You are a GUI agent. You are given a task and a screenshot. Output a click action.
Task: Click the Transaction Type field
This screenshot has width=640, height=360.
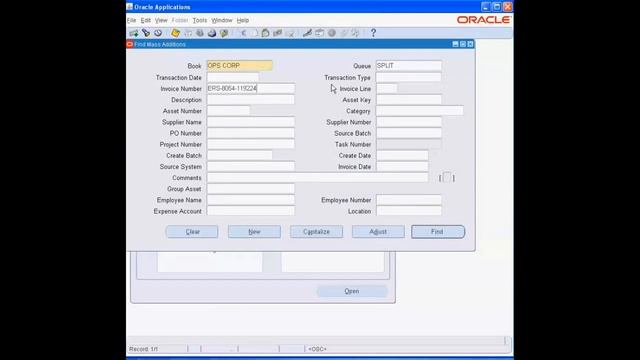[x=409, y=77]
